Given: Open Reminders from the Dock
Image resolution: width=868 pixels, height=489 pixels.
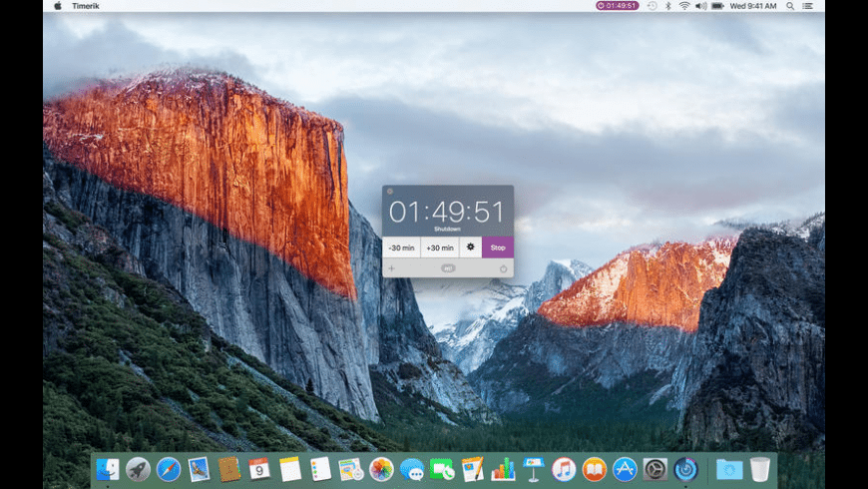Looking at the screenshot, I should click(x=320, y=470).
